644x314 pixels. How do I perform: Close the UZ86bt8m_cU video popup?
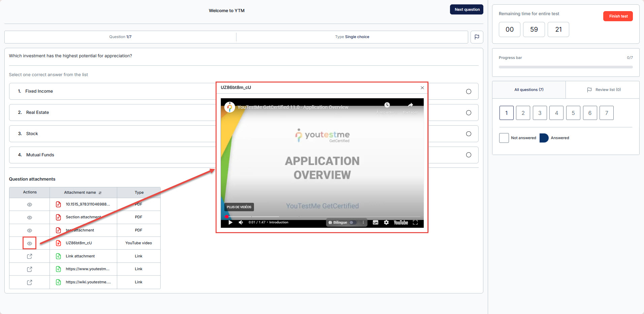tap(422, 88)
